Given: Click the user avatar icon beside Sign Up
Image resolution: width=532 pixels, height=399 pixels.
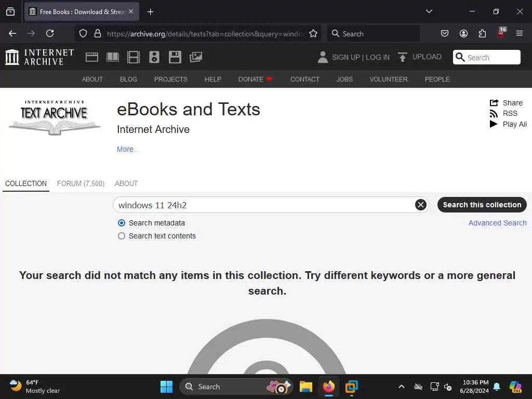Looking at the screenshot, I should [323, 57].
